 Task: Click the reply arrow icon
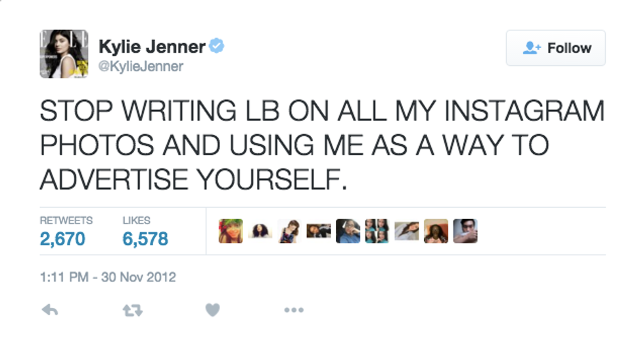click(x=50, y=309)
